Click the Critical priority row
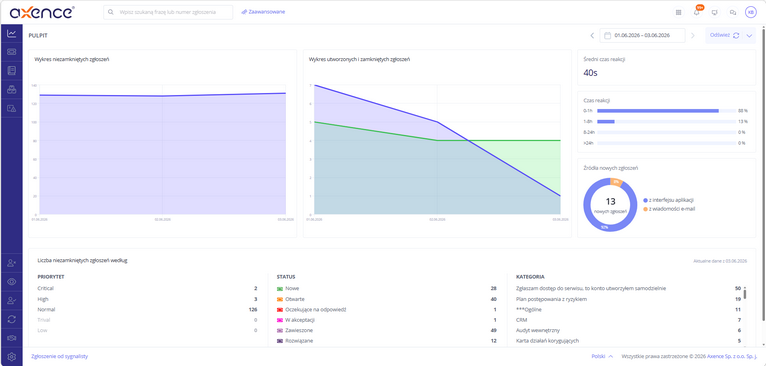 147,289
